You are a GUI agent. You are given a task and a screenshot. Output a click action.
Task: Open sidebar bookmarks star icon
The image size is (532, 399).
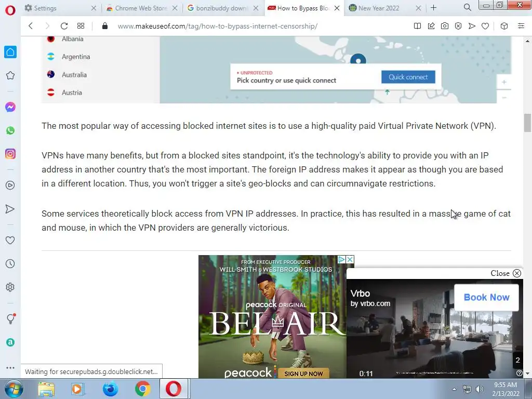[x=10, y=75]
